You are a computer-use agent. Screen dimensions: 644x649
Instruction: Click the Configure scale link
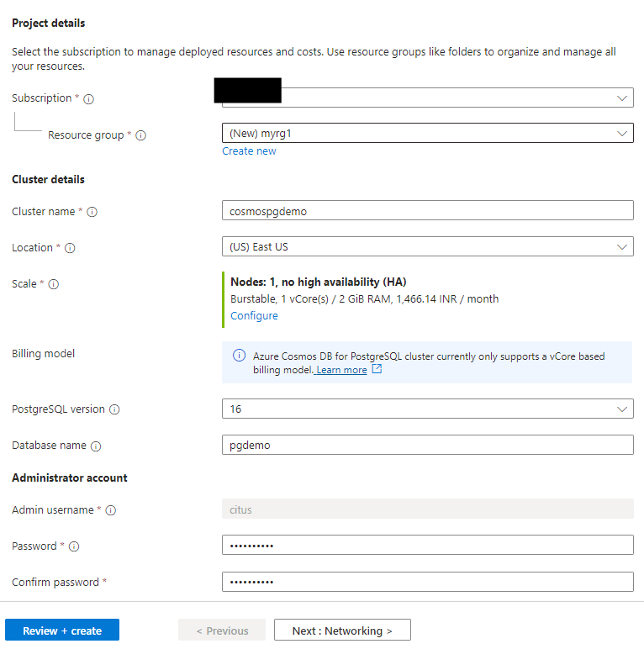[x=254, y=316]
